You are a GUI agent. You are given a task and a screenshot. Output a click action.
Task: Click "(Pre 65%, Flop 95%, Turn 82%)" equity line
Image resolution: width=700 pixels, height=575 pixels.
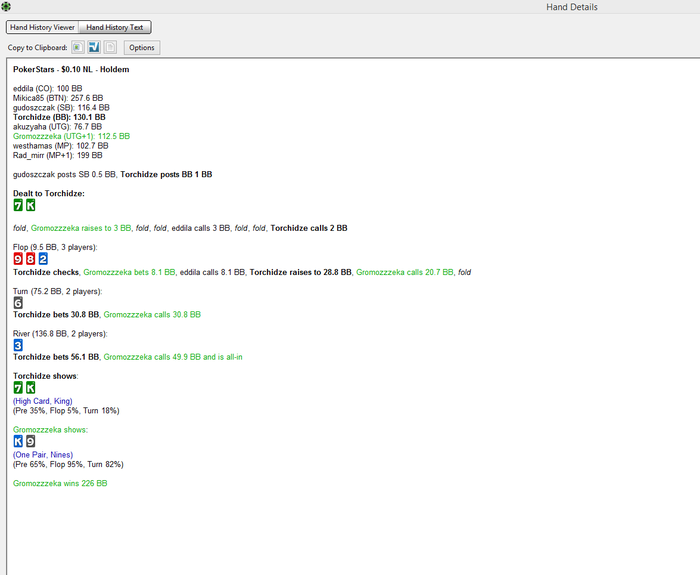[68, 464]
